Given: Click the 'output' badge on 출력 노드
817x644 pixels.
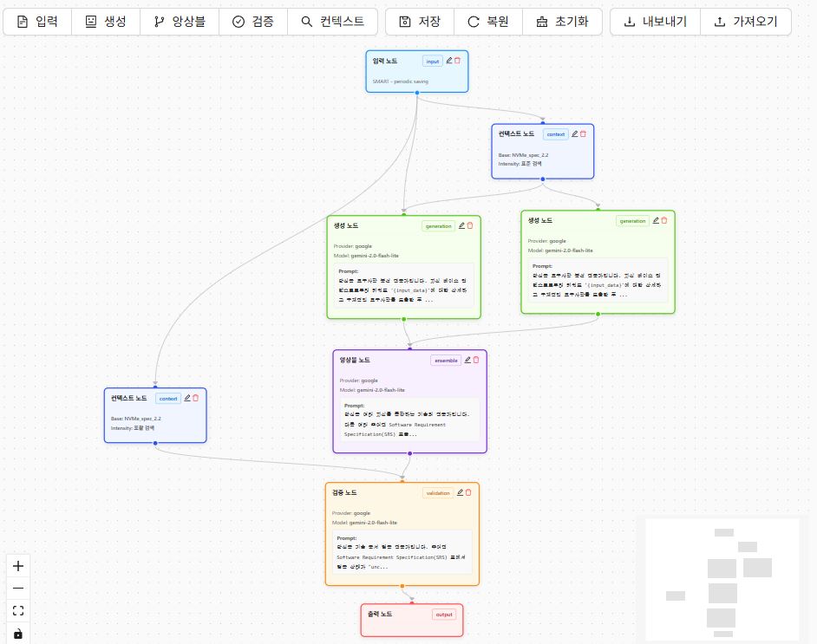Looking at the screenshot, I should 444,615.
